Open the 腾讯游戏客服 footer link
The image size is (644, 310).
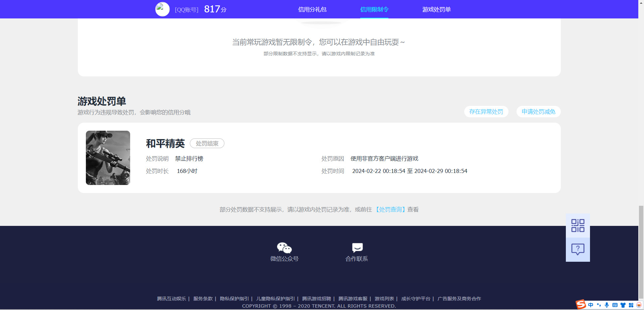pyautogui.click(x=353, y=299)
